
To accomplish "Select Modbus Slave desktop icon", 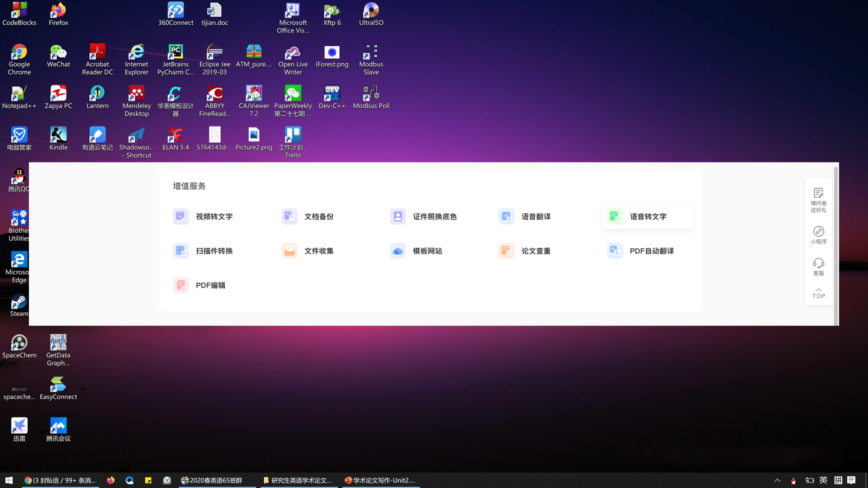I will point(371,60).
